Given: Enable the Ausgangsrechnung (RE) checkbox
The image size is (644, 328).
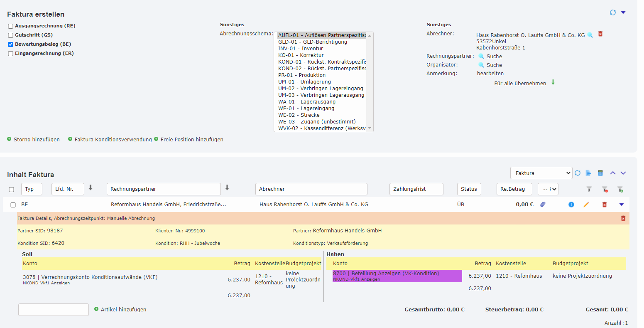Looking at the screenshot, I should click(11, 26).
